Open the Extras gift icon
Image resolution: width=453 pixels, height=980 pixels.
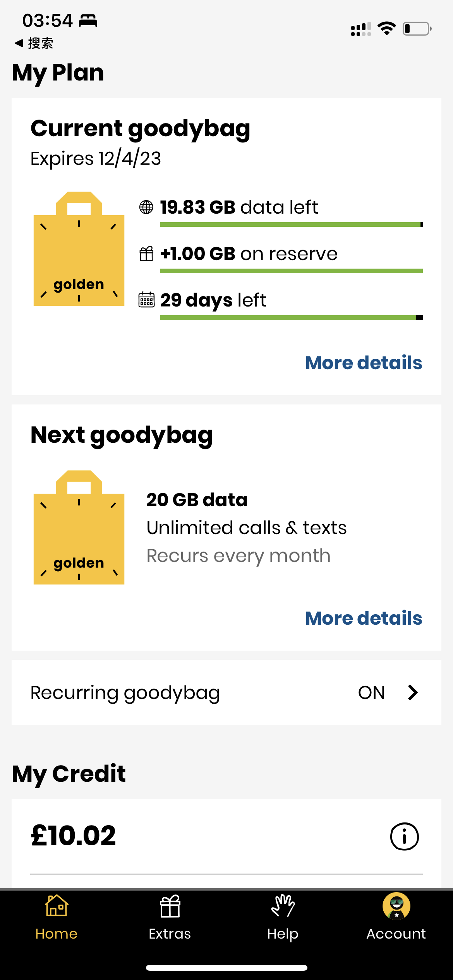click(x=170, y=906)
